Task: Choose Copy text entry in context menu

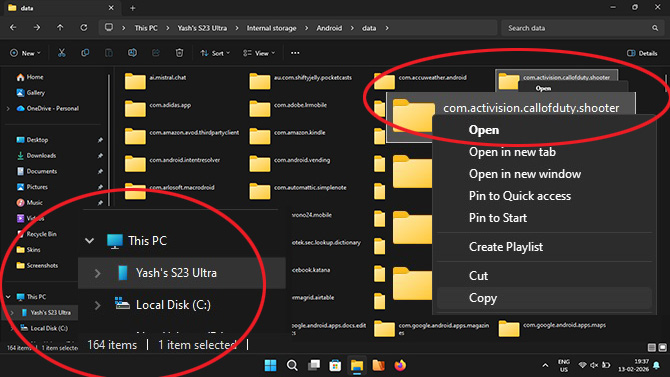Action: point(483,298)
